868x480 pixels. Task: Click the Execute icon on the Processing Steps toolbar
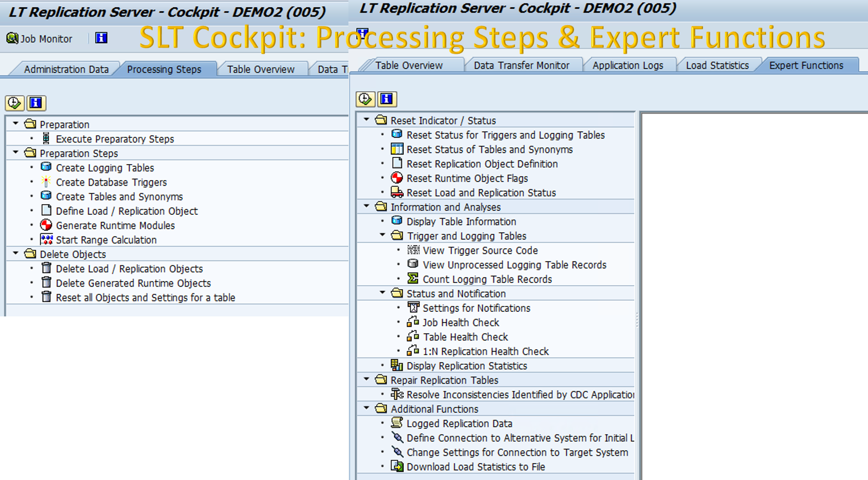click(x=14, y=103)
